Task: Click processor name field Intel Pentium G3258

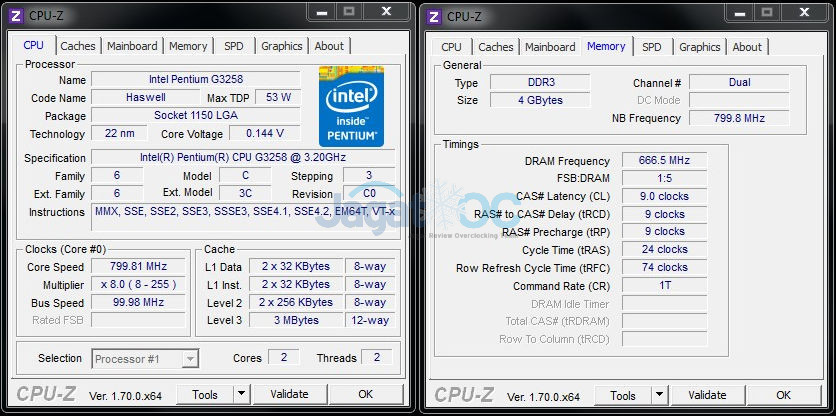Action: click(x=196, y=79)
